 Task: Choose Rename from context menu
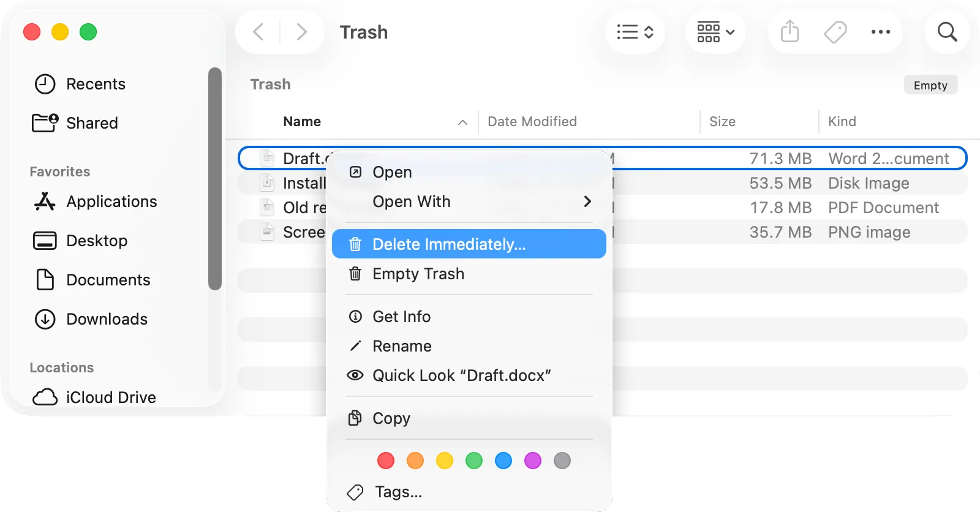pyautogui.click(x=469, y=346)
